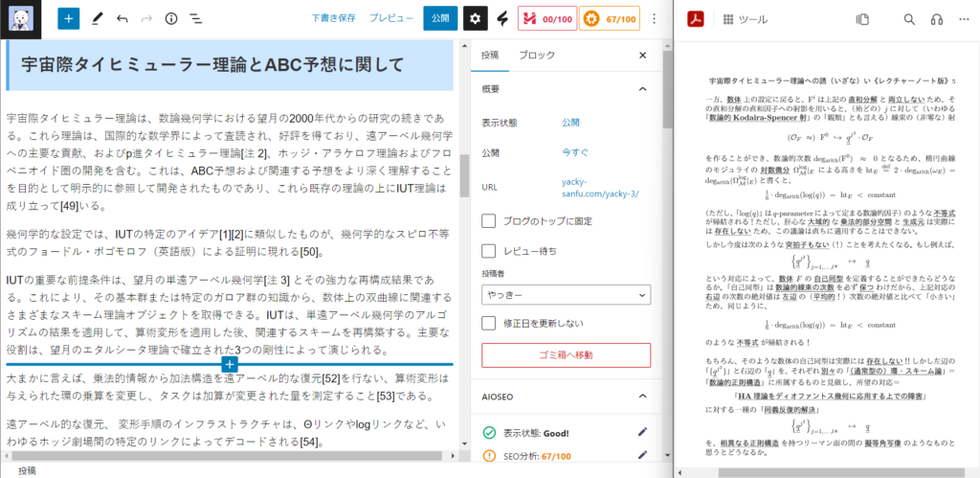Screen dimensions: 980x478
Task: Click the editor vertical scrollbar thumb
Action: [464, 175]
